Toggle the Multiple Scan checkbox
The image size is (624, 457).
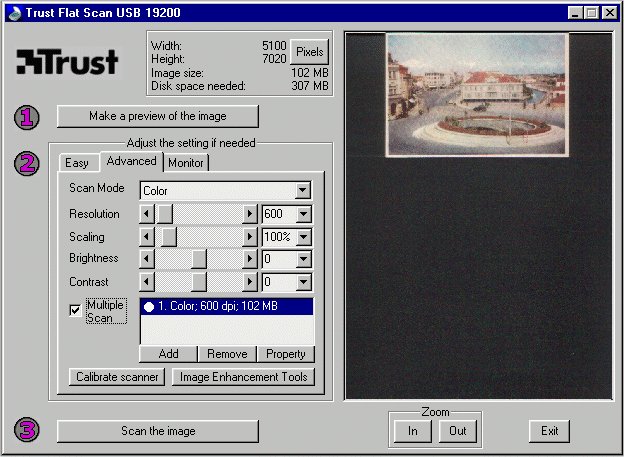[75, 310]
